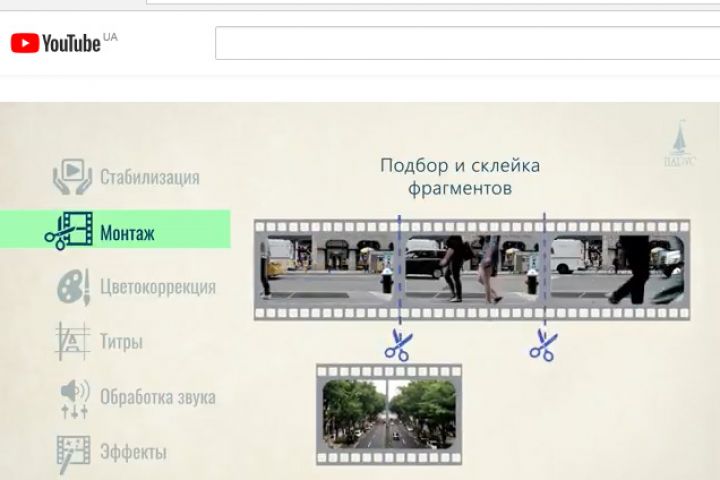
Task: Click the middle filmstrip segment with pedestrians
Action: [x=472, y=270]
